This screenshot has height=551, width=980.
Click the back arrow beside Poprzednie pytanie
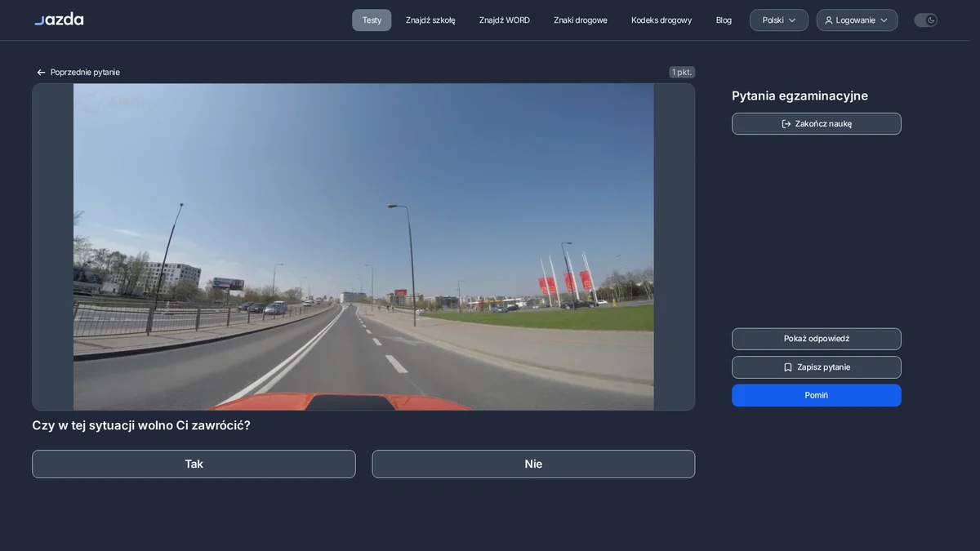(41, 73)
